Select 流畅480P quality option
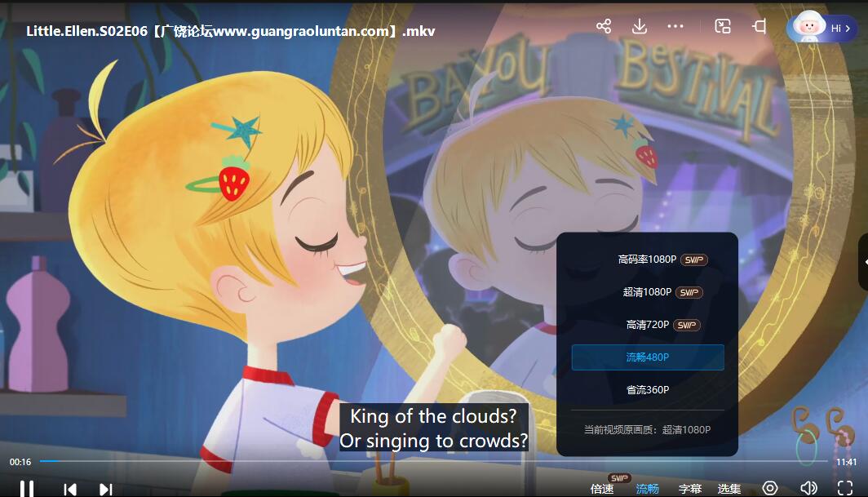 (648, 357)
